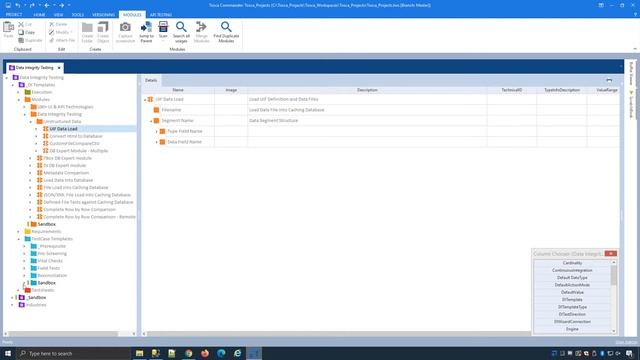Click the Cut icon in Clipboard group

(21, 24)
